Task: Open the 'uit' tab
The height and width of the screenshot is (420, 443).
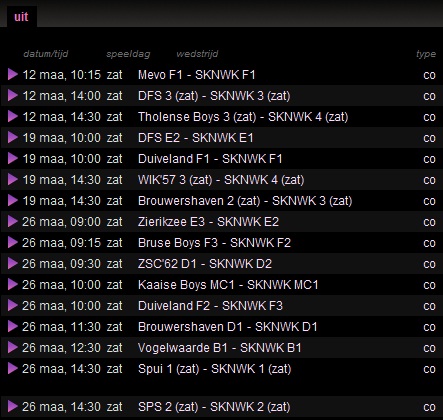Action: pos(21,17)
